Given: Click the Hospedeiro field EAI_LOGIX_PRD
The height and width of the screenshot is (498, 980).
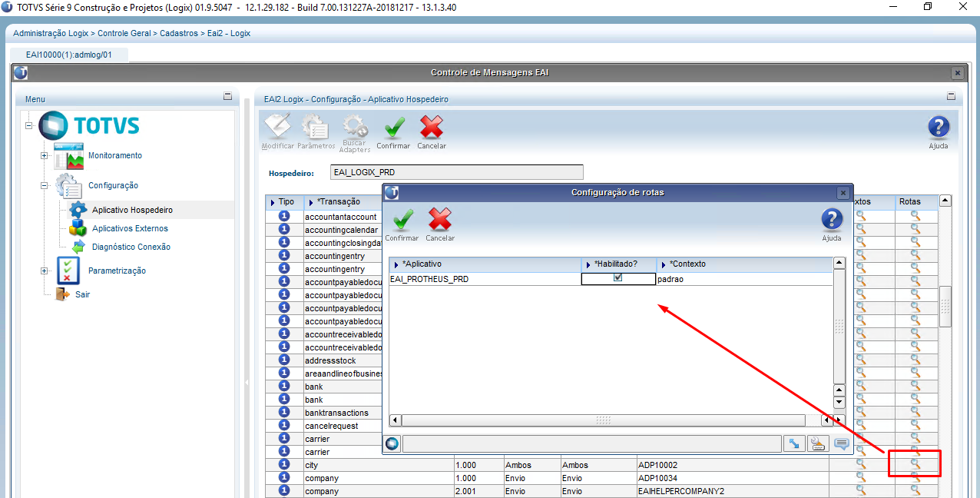Looking at the screenshot, I should [457, 172].
